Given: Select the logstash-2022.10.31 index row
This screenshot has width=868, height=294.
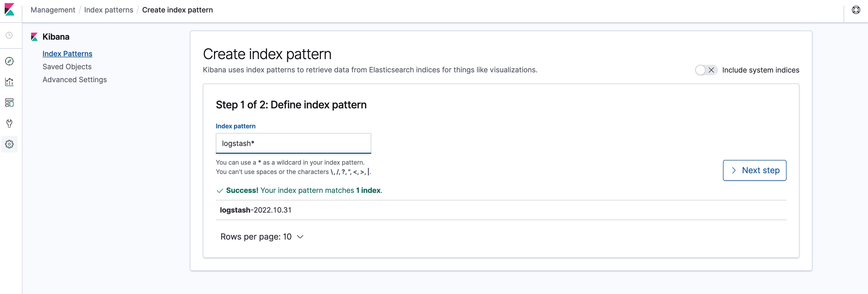Looking at the screenshot, I should click(501, 210).
